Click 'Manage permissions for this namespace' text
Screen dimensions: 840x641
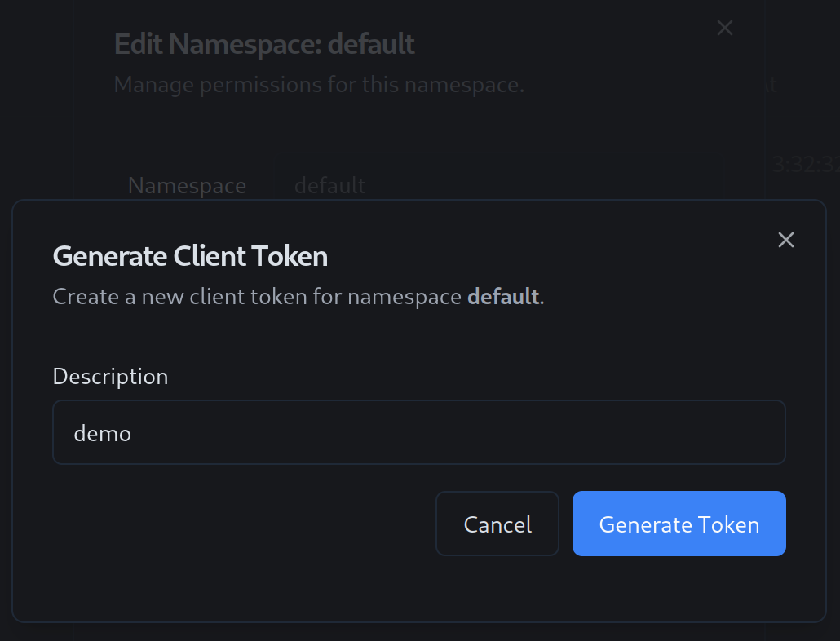coord(320,84)
